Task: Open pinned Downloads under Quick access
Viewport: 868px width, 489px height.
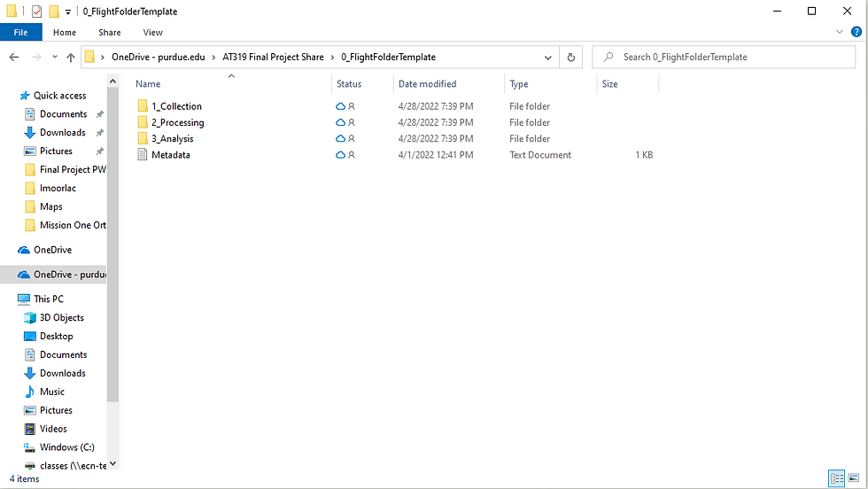Action: click(63, 132)
